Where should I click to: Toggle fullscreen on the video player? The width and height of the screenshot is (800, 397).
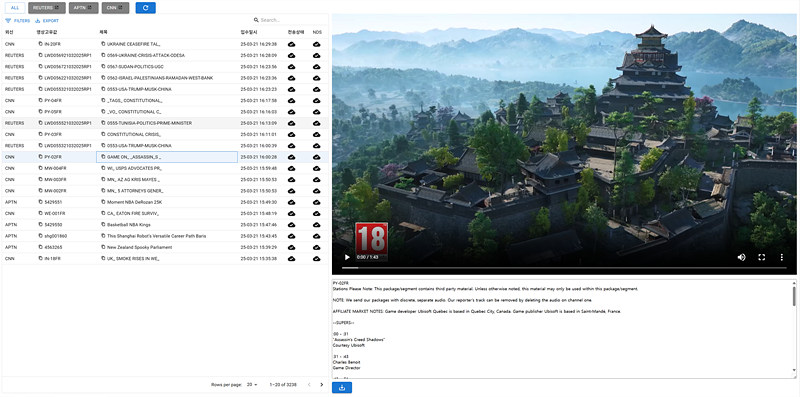(762, 257)
